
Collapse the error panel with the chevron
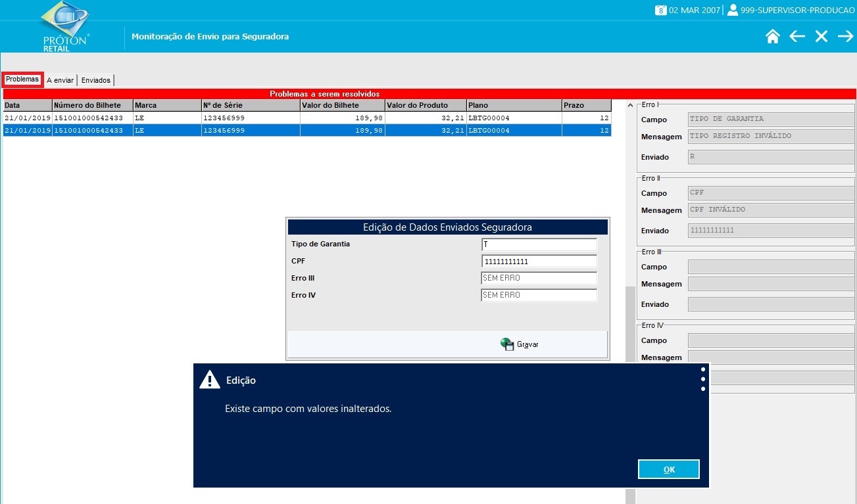[x=630, y=105]
